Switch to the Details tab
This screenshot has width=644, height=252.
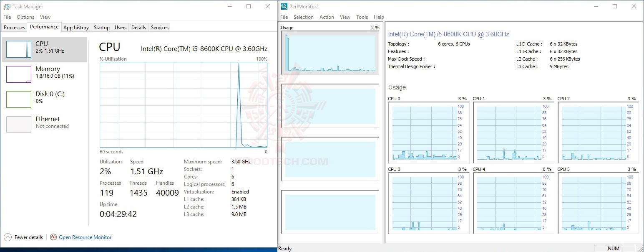(x=138, y=28)
